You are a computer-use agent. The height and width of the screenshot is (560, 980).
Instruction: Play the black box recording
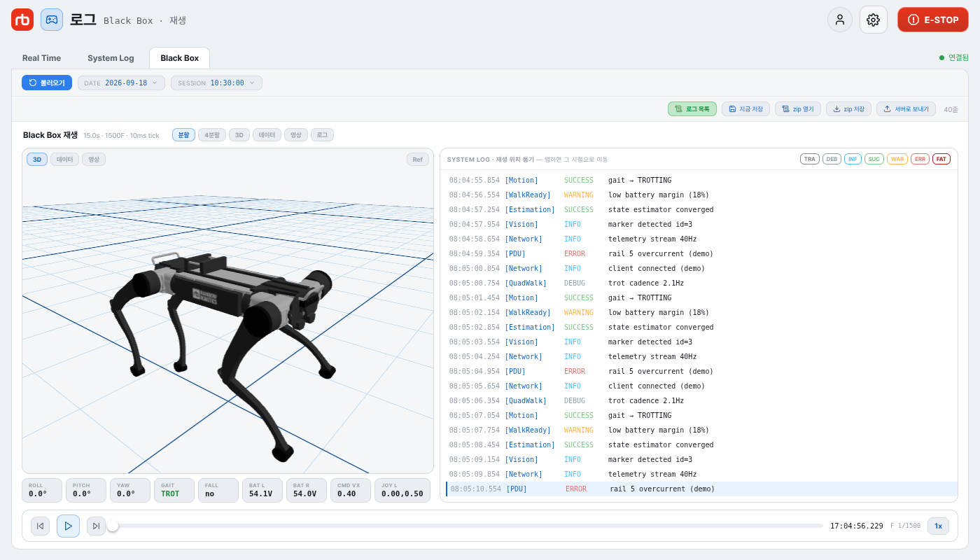pos(68,526)
